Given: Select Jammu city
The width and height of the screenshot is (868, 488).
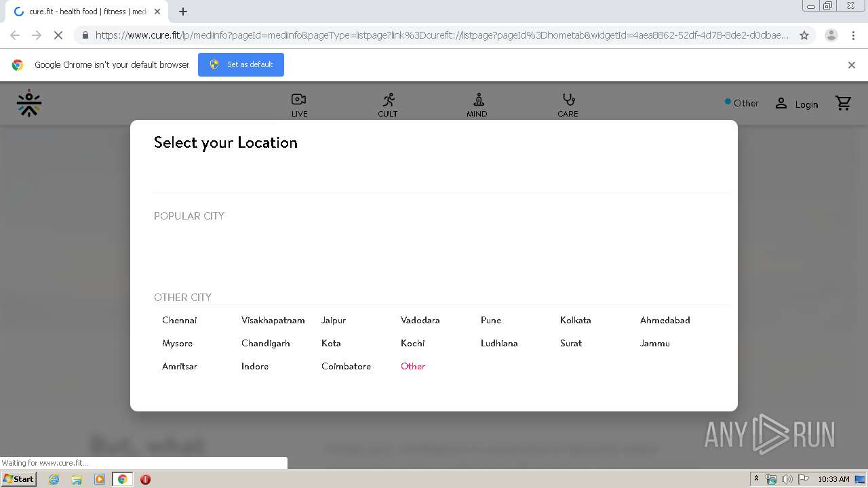Looking at the screenshot, I should click(x=654, y=343).
